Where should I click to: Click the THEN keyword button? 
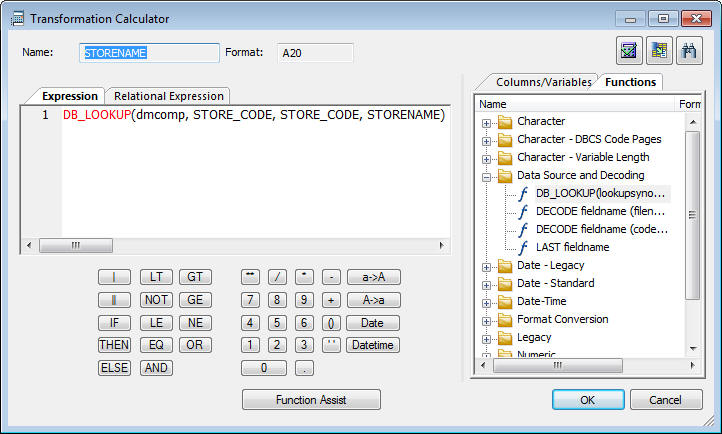pos(114,345)
